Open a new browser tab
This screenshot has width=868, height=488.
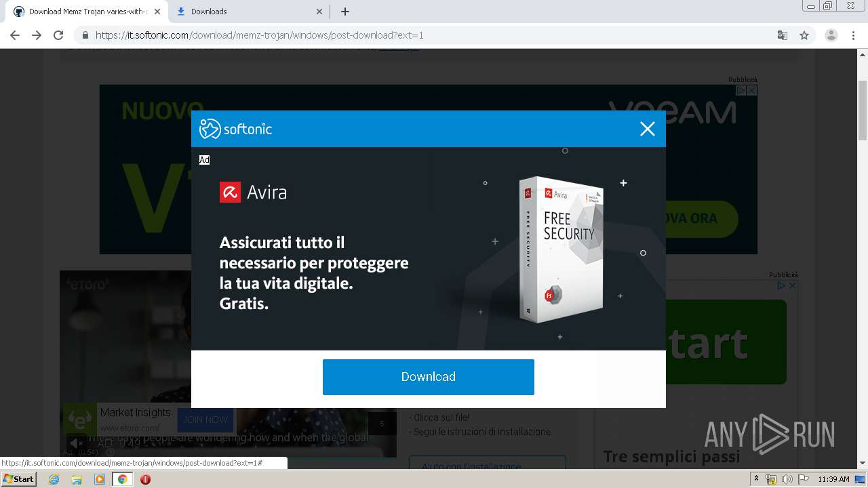coord(345,12)
